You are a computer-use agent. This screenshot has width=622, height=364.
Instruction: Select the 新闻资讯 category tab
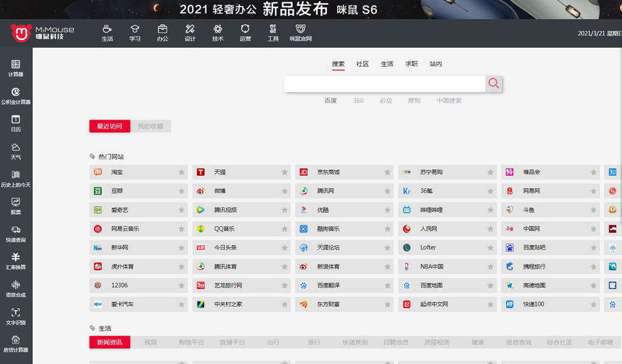point(109,342)
